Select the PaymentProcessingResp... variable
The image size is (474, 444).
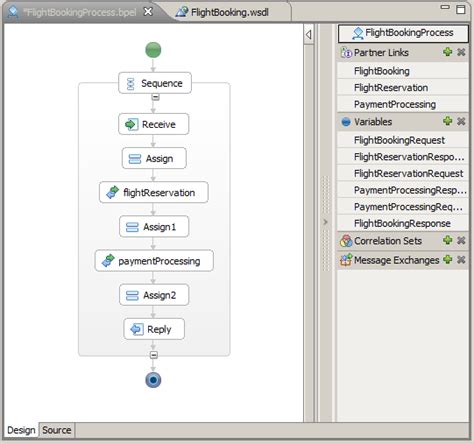(x=403, y=190)
